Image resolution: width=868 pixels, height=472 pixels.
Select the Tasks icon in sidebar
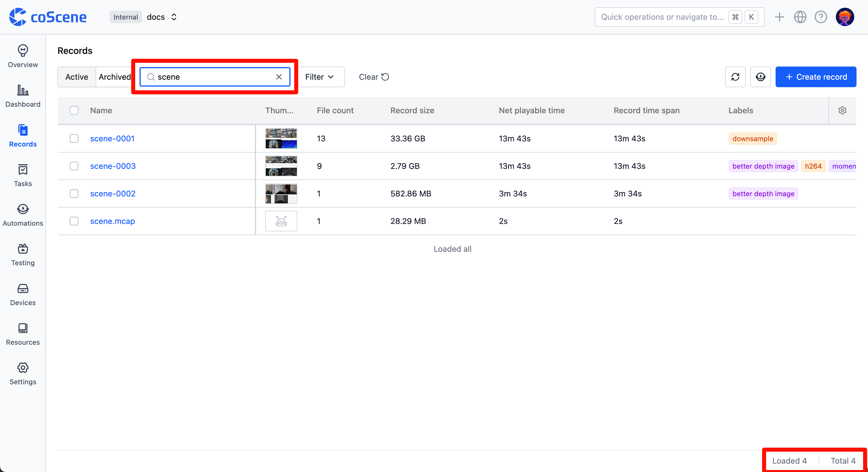[22, 175]
